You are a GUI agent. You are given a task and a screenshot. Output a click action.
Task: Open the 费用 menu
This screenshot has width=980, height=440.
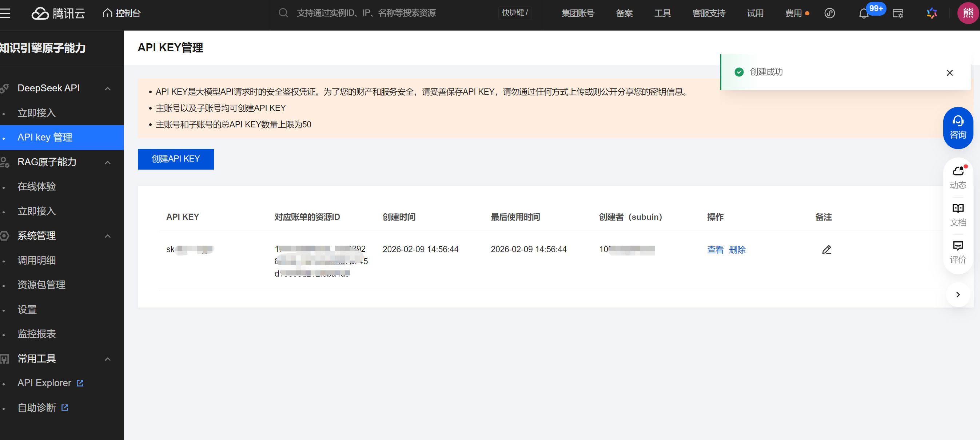click(x=794, y=13)
